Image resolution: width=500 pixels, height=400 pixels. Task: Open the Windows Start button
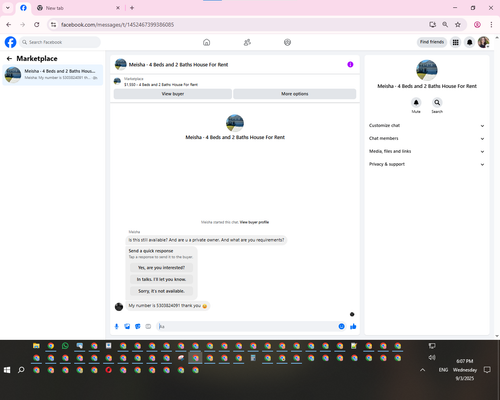point(7,370)
